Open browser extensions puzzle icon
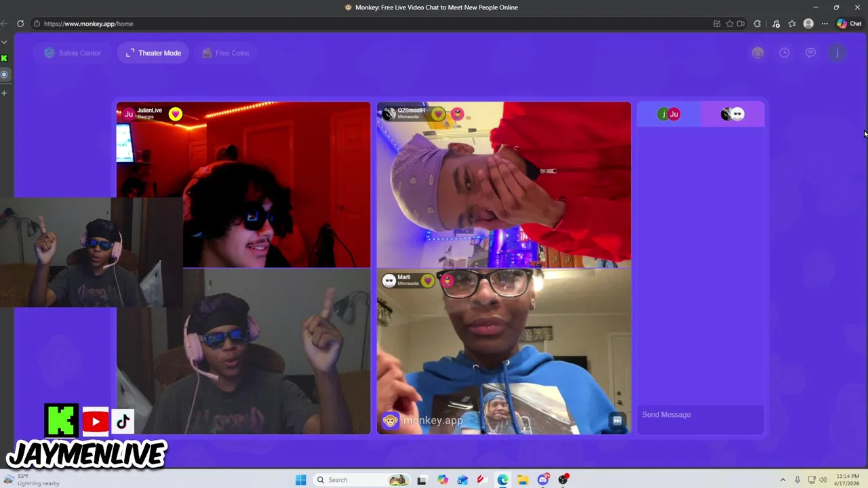The height and width of the screenshot is (488, 868). point(757,24)
